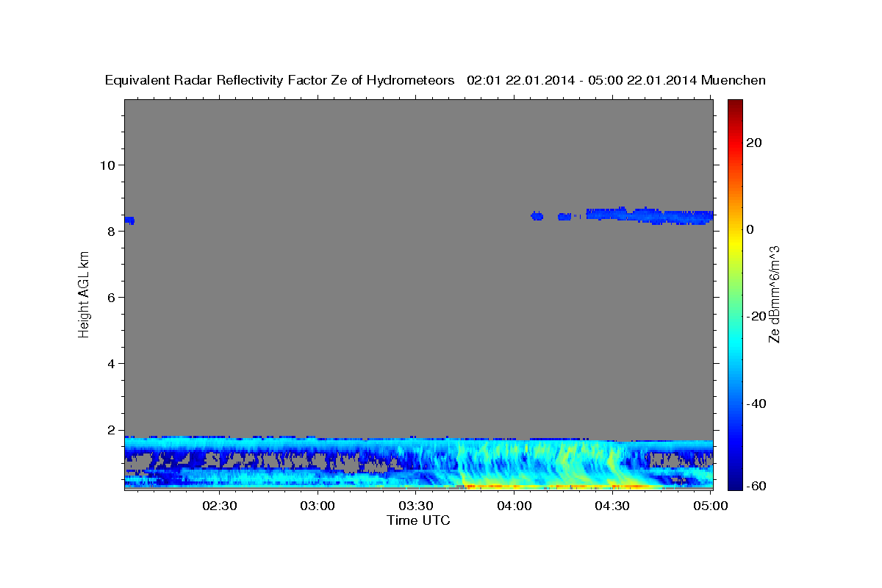Screen dimensions: 882x588
Task: Click the '05:00' time tick label
Action: click(x=710, y=506)
